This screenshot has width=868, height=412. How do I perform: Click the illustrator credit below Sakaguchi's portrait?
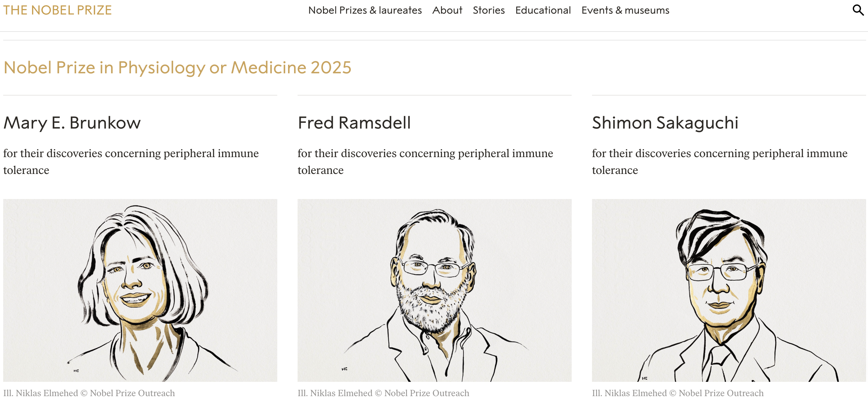click(x=678, y=393)
